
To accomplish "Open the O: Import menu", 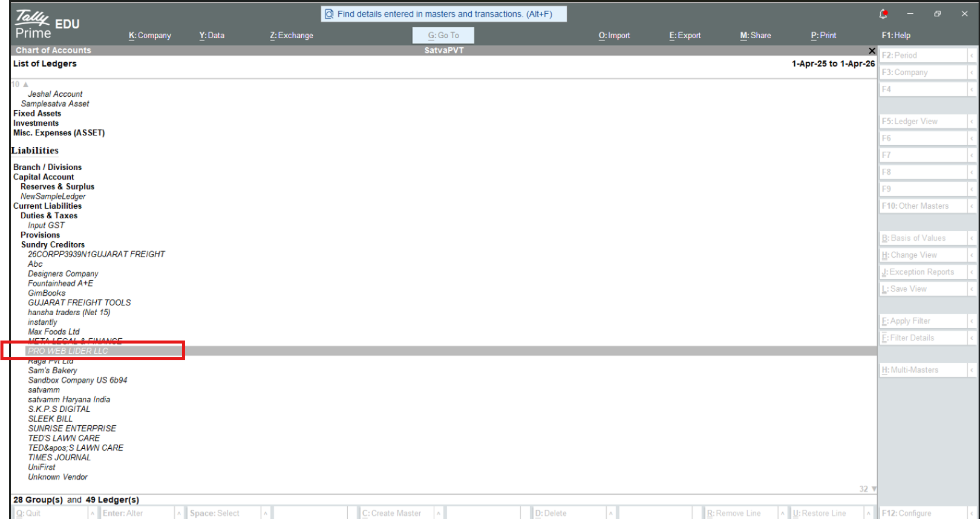I will pyautogui.click(x=614, y=36).
